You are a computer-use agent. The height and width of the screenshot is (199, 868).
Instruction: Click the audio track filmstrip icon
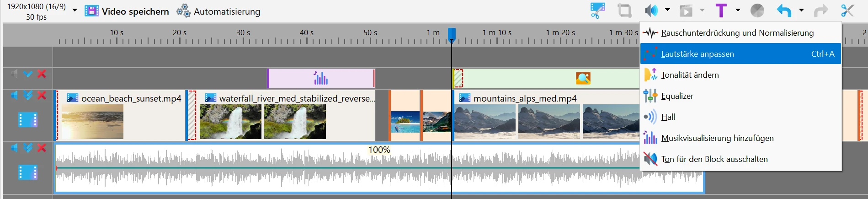28,172
